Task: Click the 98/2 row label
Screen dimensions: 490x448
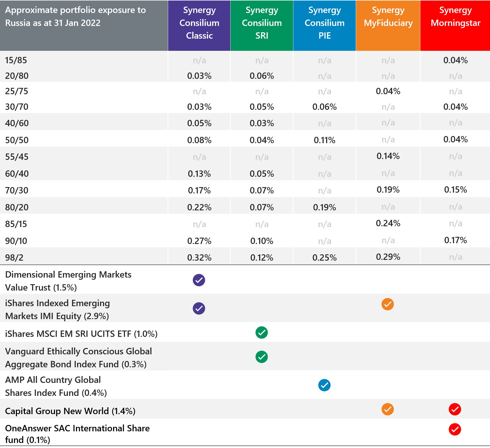Action: point(14,258)
